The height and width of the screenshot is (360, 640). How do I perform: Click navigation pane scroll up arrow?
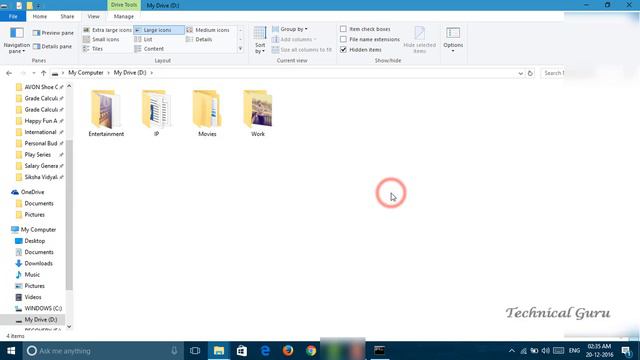[69, 86]
